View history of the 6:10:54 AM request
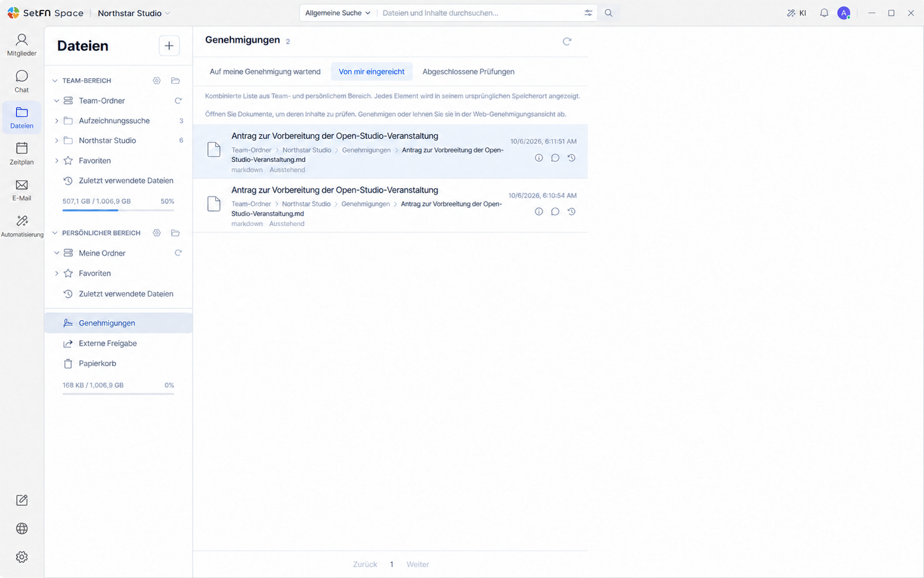 click(571, 212)
